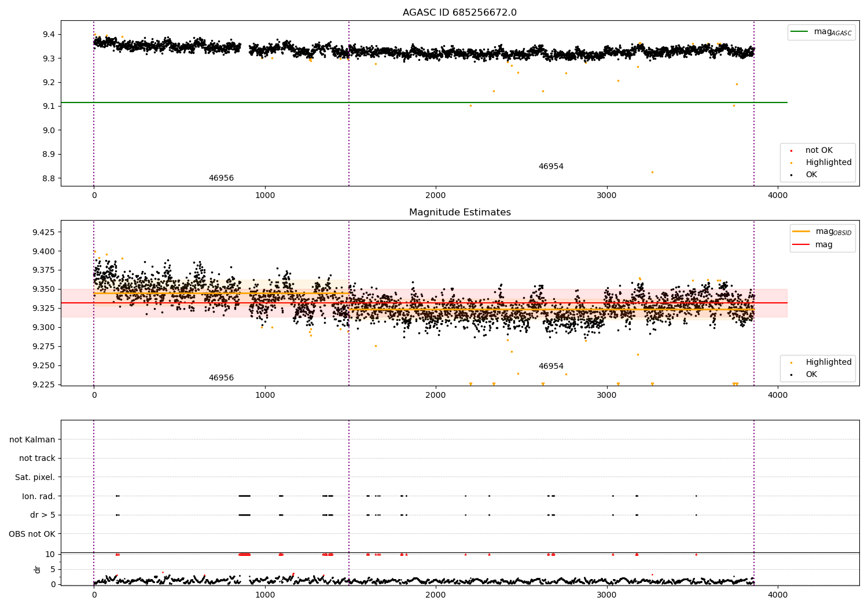The width and height of the screenshot is (868, 608).
Task: Click the orange mag OBSID legend line swatch
Action: point(801,232)
